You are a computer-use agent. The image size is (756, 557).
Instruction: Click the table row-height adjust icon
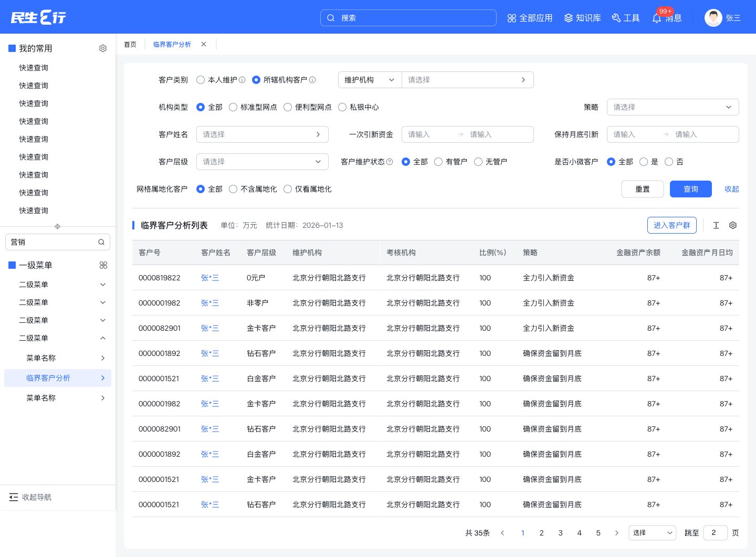[x=716, y=225]
